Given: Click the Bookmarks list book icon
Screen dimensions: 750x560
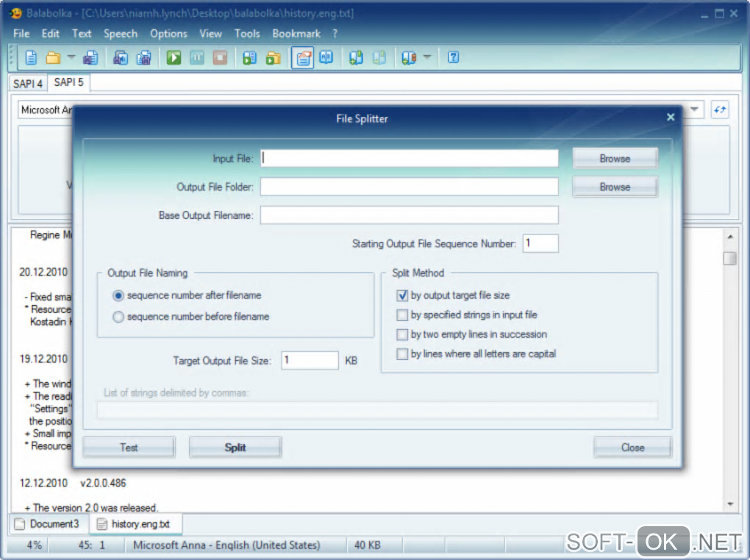Looking at the screenshot, I should coord(409,58).
